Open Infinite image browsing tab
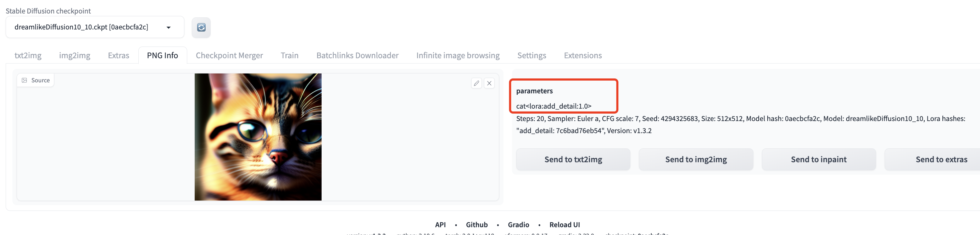Image resolution: width=980 pixels, height=235 pixels. [458, 56]
